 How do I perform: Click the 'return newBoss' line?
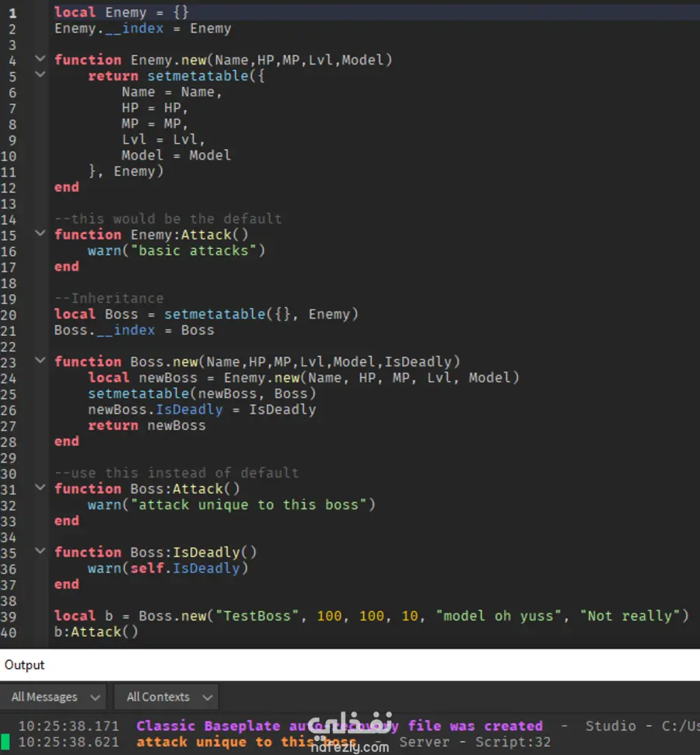point(147,425)
